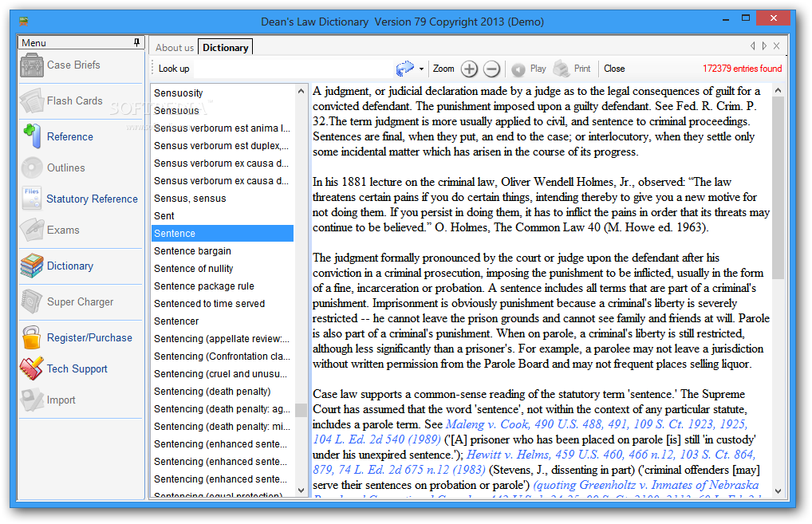The width and height of the screenshot is (812, 524).
Task: Open the Dictionary books icon in sidebar
Action: coord(32,266)
